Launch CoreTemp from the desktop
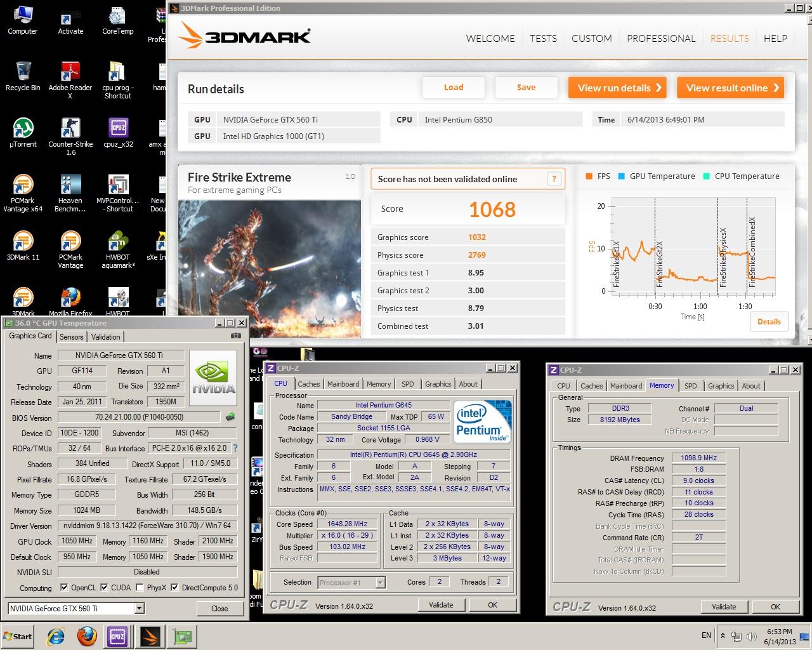This screenshot has width=812, height=650. tap(117, 20)
